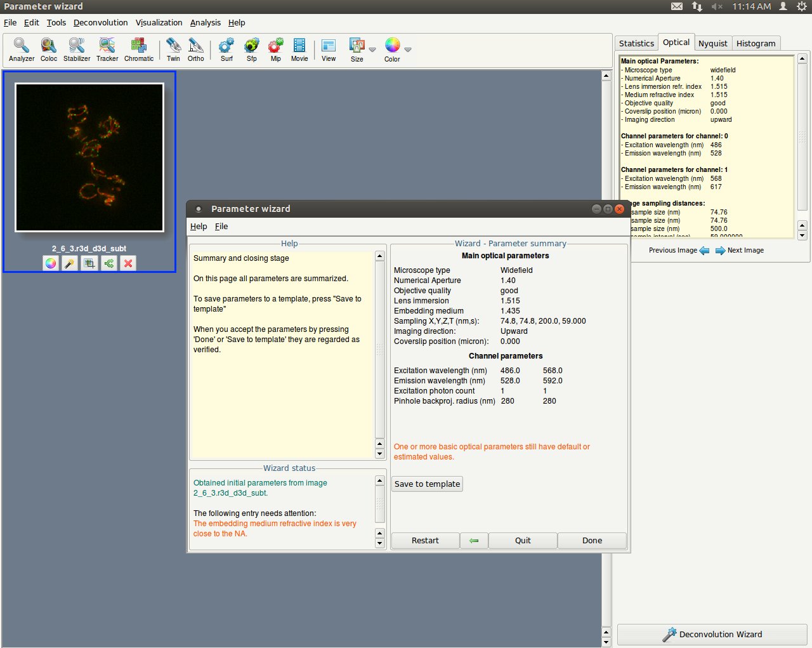Select the 2_6_3.r3d_d3d_subt image thumbnail

click(89, 157)
